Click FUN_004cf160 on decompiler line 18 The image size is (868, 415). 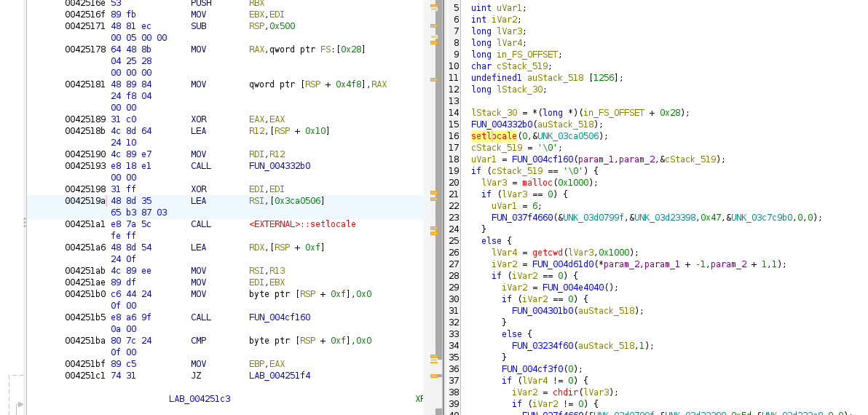[x=542, y=159]
